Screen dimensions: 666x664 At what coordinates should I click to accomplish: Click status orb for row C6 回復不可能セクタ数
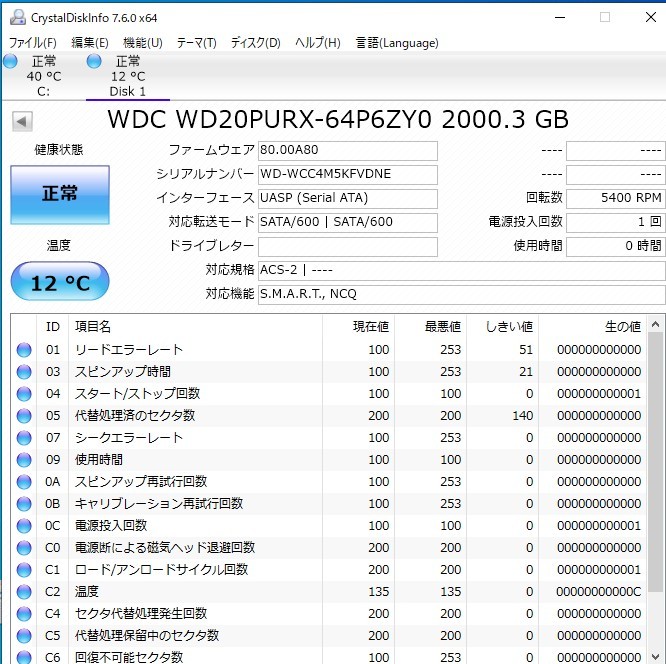24,657
